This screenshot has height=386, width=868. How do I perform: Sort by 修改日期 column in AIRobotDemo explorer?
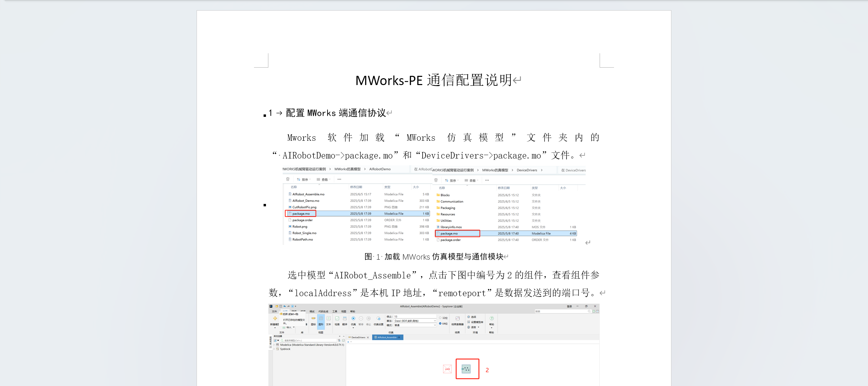[356, 187]
